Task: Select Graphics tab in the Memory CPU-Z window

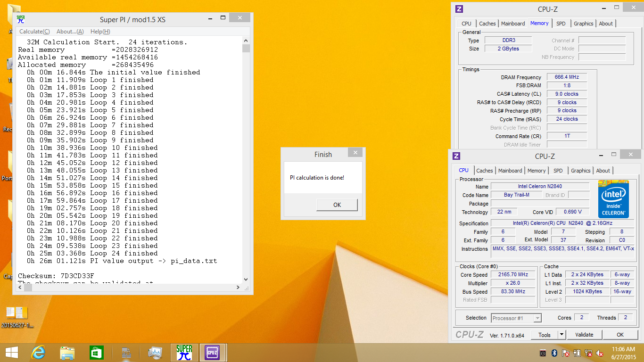Action: coord(584,24)
